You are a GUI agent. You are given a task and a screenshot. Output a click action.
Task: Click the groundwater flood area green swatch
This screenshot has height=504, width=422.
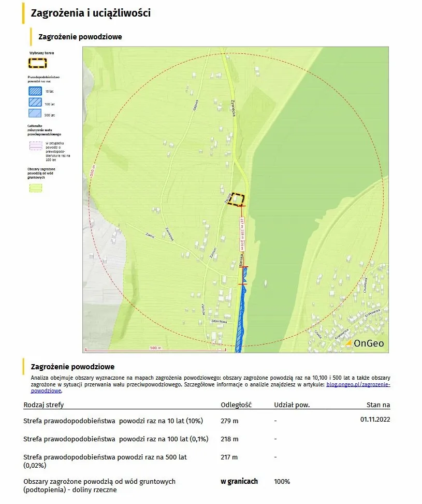point(36,188)
